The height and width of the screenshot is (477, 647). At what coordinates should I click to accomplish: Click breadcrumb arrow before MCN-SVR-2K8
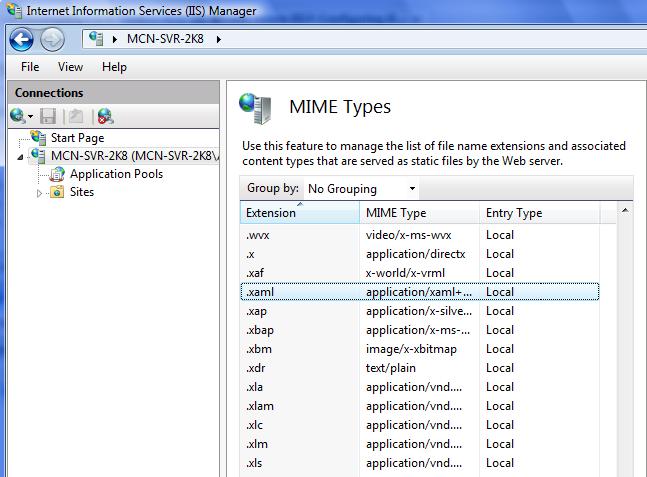click(x=115, y=40)
